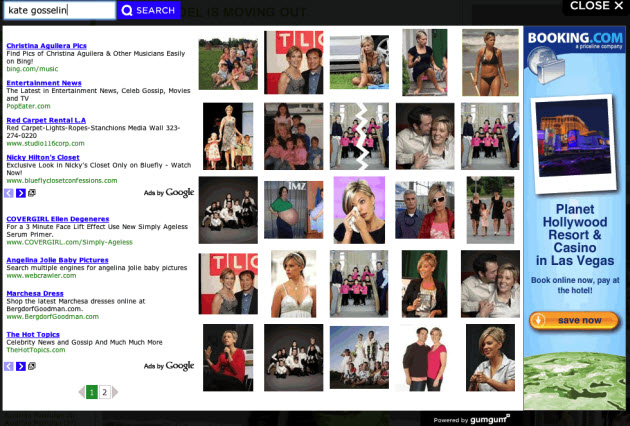Open the Red Carpet Rental L.A link
Viewport: 630px width, 426px height.
pyautogui.click(x=46, y=120)
